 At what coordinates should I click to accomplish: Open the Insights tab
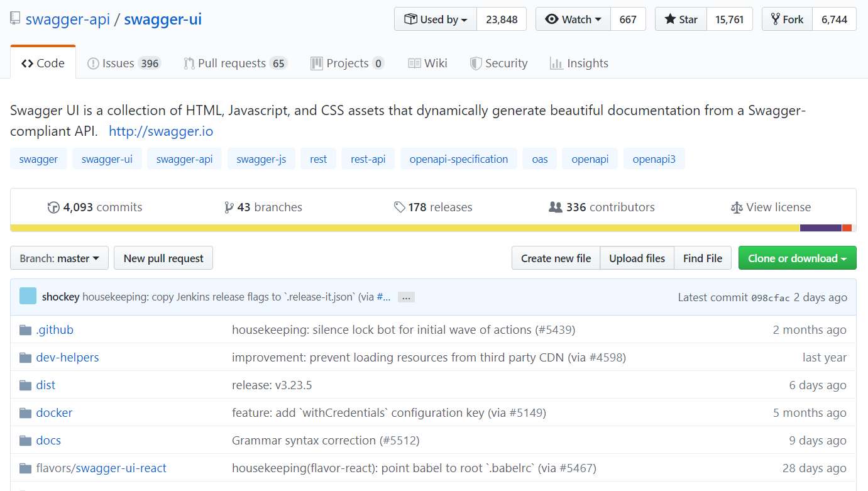pyautogui.click(x=579, y=63)
